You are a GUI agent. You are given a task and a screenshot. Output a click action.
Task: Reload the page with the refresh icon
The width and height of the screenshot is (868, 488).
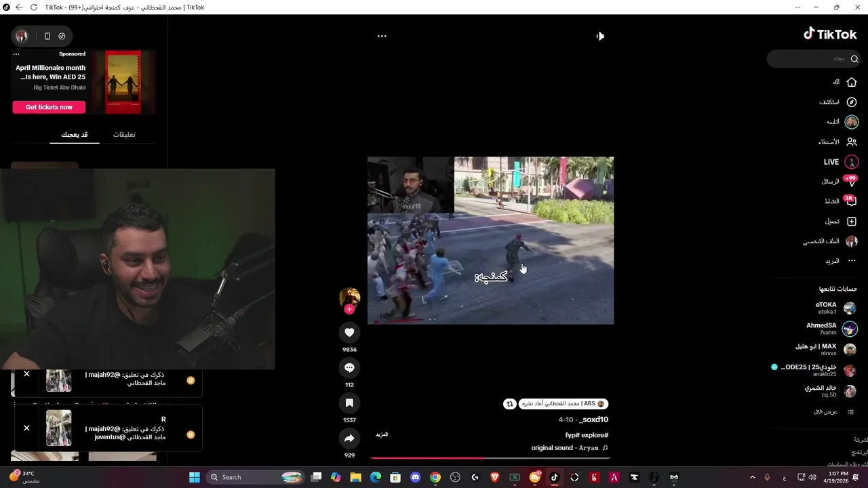[x=34, y=7]
